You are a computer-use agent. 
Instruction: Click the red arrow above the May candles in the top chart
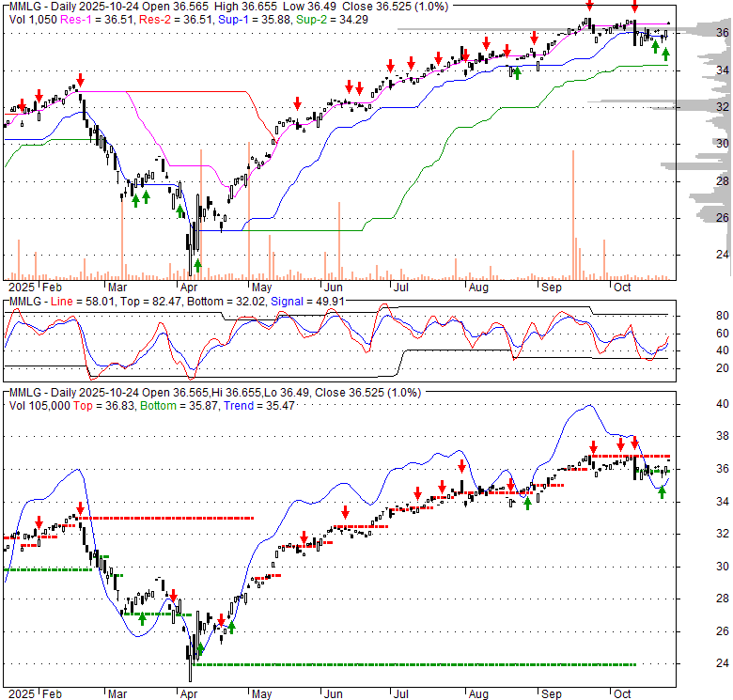[x=297, y=102]
